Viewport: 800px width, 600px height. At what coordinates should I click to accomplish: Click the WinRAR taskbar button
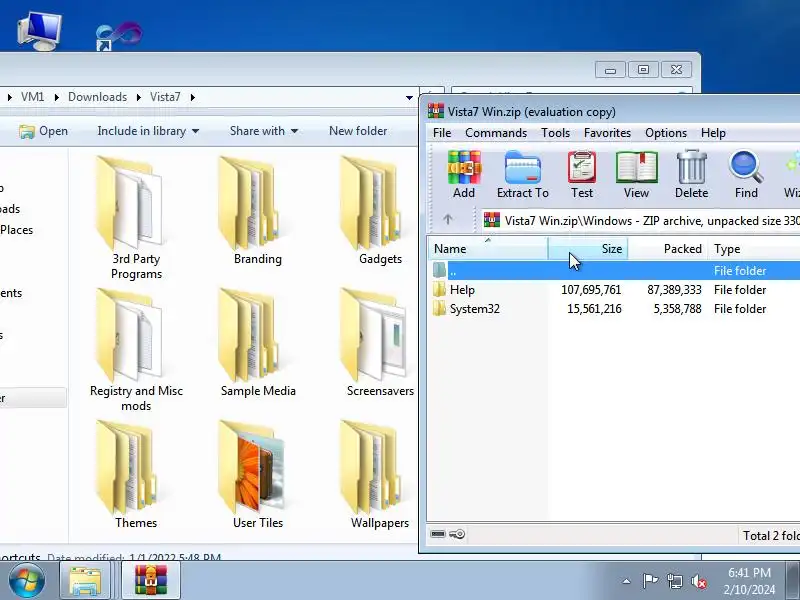pos(151,581)
